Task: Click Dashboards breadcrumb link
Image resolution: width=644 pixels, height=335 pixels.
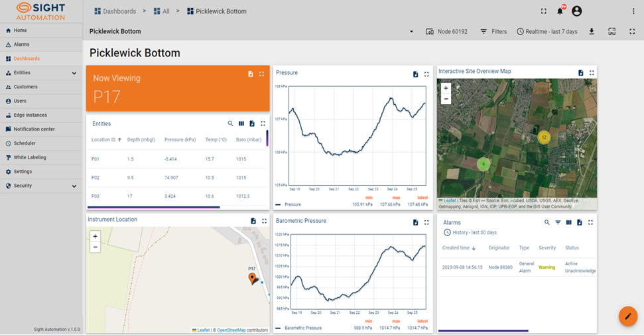Action: click(115, 11)
